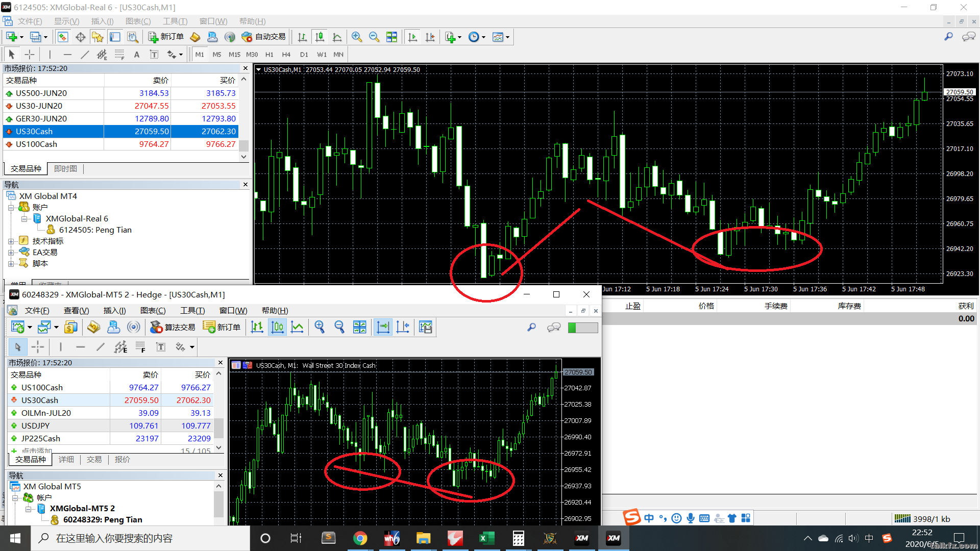
Task: Zoom out on MT5 chart
Action: click(x=339, y=328)
